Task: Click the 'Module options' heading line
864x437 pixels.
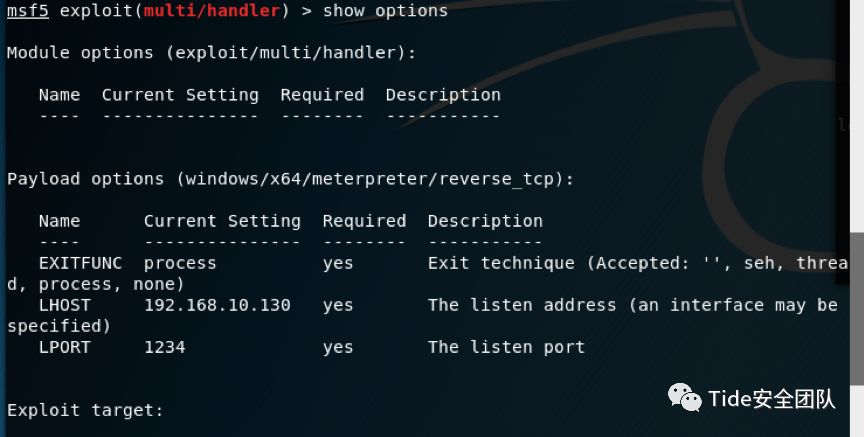Action: click(x=212, y=53)
